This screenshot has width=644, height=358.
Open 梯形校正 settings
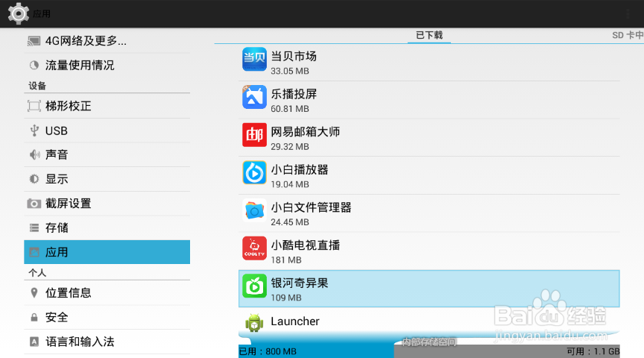click(107, 106)
